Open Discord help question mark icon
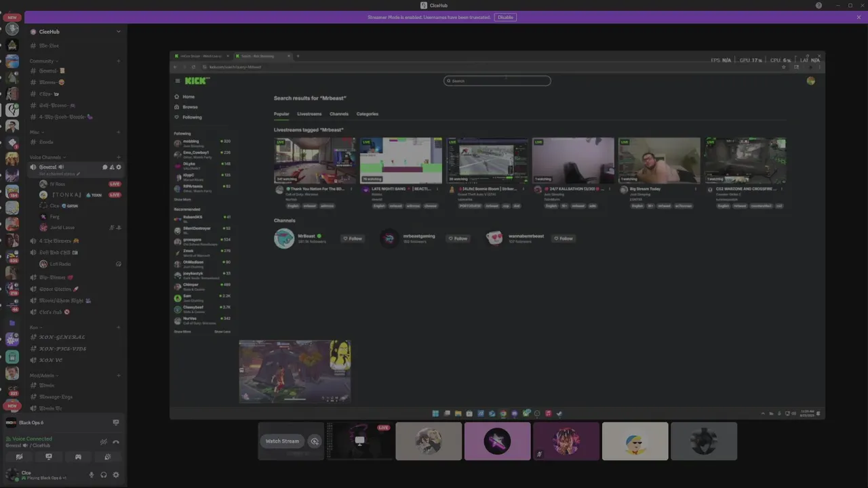Image resolution: width=868 pixels, height=488 pixels. 818,5
